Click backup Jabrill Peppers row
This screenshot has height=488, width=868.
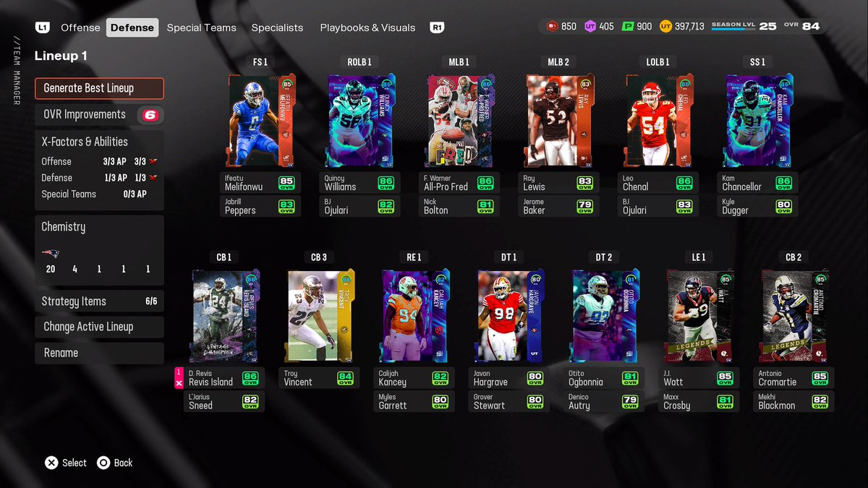point(260,206)
